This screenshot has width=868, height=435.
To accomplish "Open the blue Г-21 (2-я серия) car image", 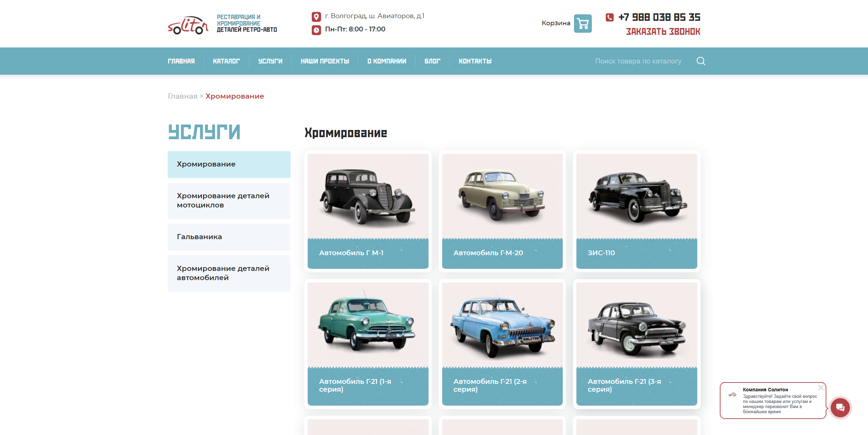I will [502, 325].
